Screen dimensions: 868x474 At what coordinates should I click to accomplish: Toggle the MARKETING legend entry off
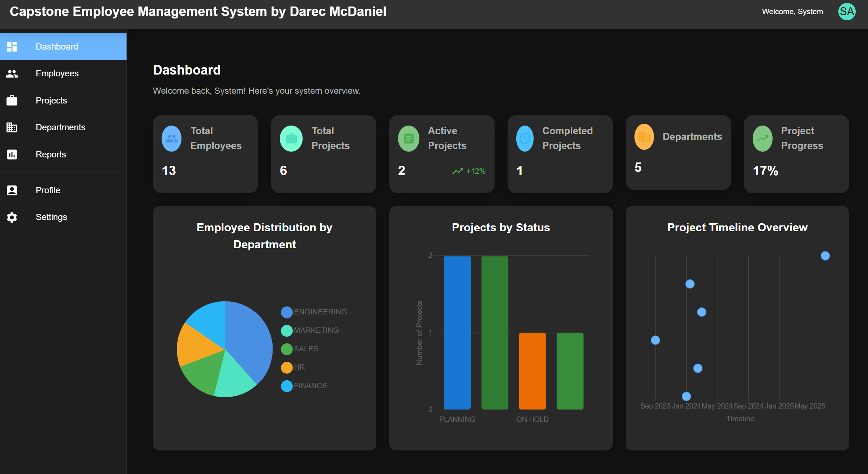click(x=309, y=330)
